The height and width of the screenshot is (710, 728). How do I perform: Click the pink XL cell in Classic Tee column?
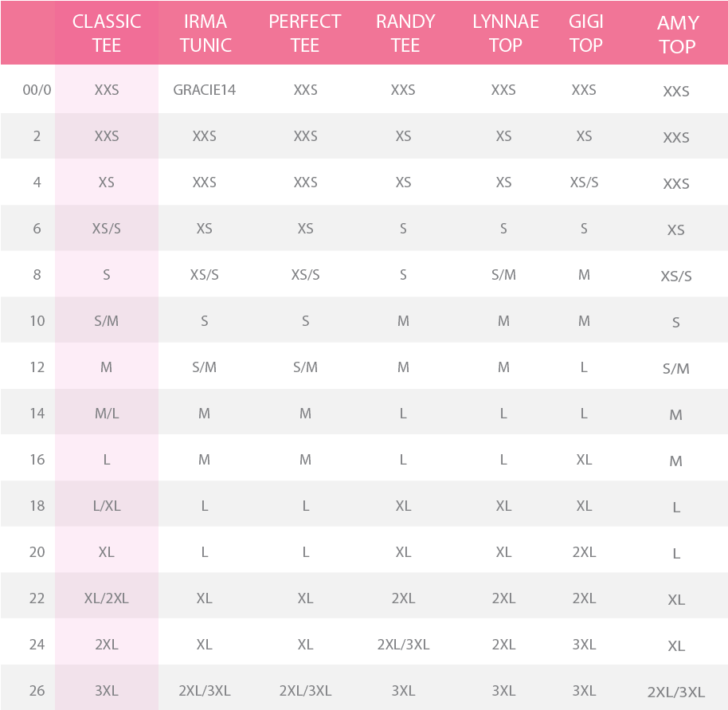[x=107, y=552]
